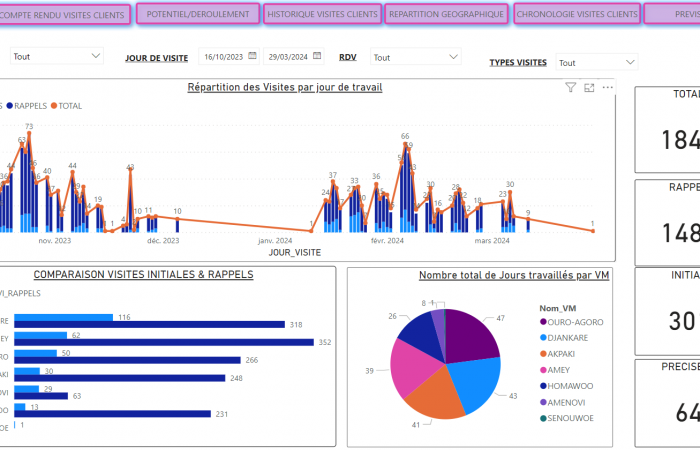
Task: Toggle the TOTAL series legend marker
Action: tap(54, 105)
